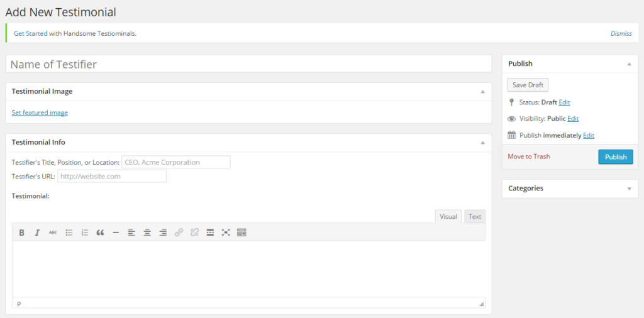The width and height of the screenshot is (644, 318).
Task: Switch to the Visual editor tab
Action: click(448, 217)
